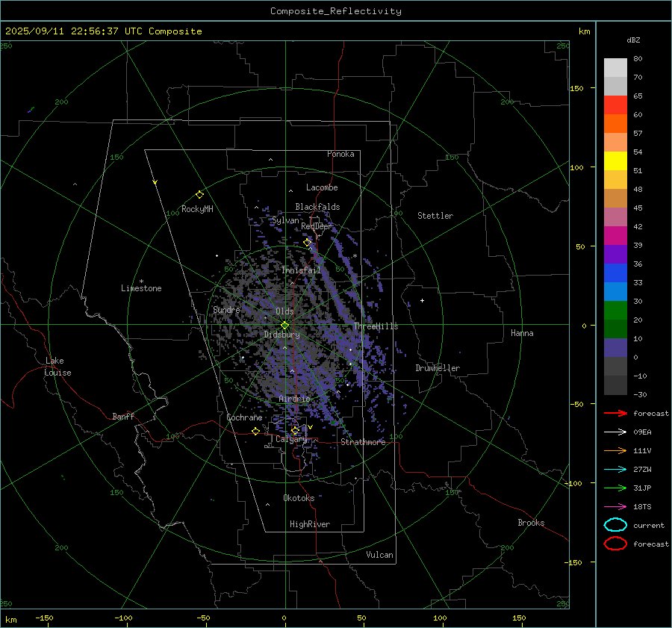Image resolution: width=672 pixels, height=628 pixels.
Task: Click the Stettler map label
Action: [x=435, y=216]
